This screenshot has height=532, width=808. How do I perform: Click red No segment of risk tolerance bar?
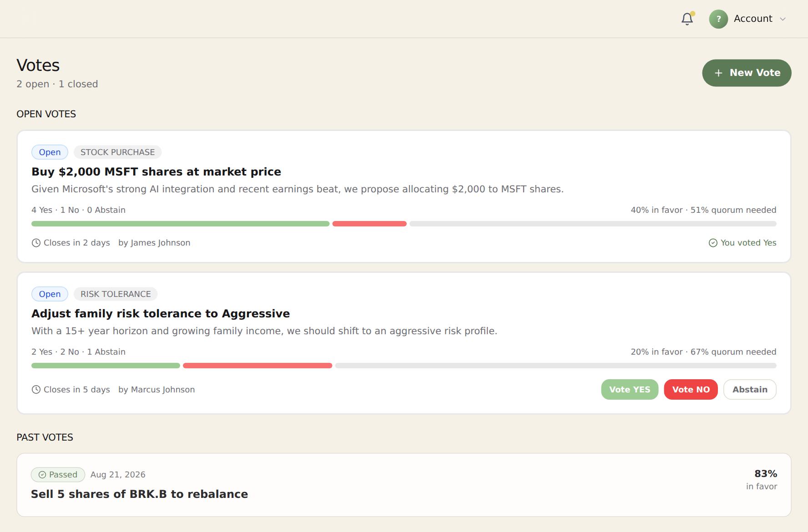pos(258,366)
